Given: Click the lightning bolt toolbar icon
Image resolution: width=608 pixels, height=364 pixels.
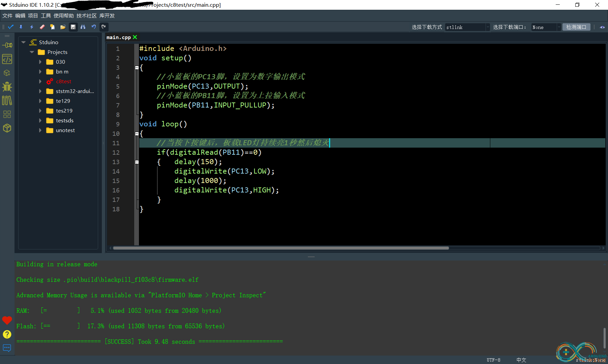Looking at the screenshot, I should coord(32,27).
